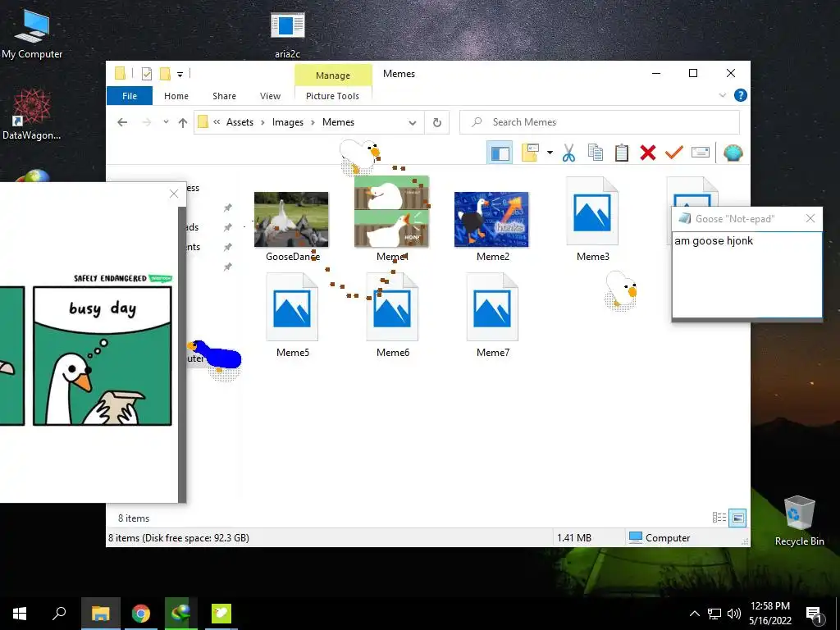Click the Forward navigation arrow
Viewport: 840px width, 630px height.
pyautogui.click(x=146, y=122)
